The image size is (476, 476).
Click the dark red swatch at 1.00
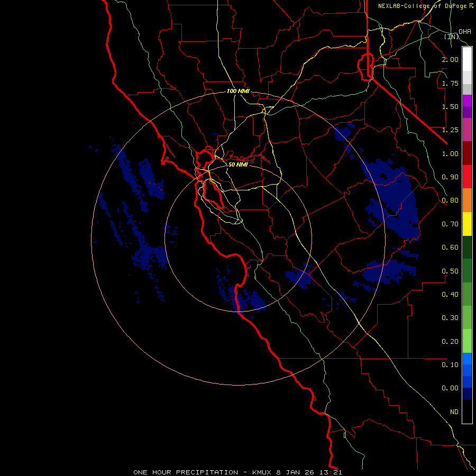tap(467, 153)
